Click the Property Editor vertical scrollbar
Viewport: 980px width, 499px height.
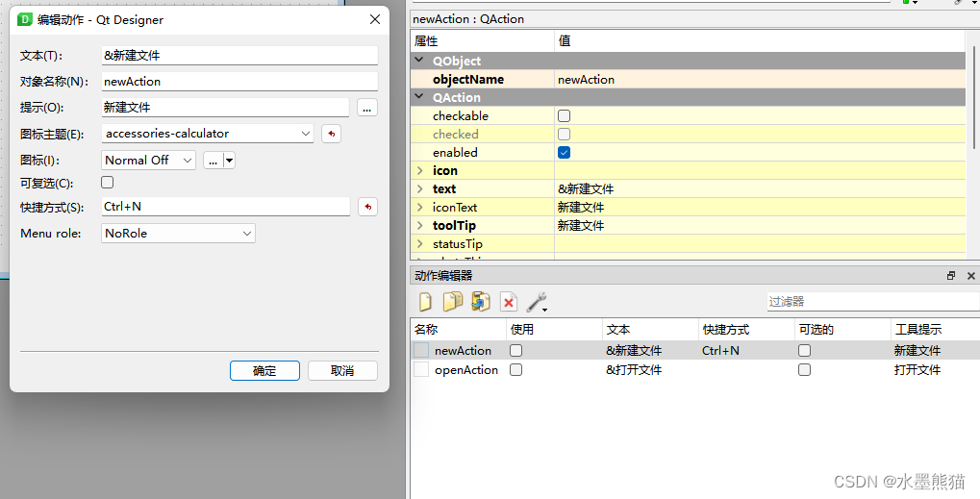click(x=973, y=97)
